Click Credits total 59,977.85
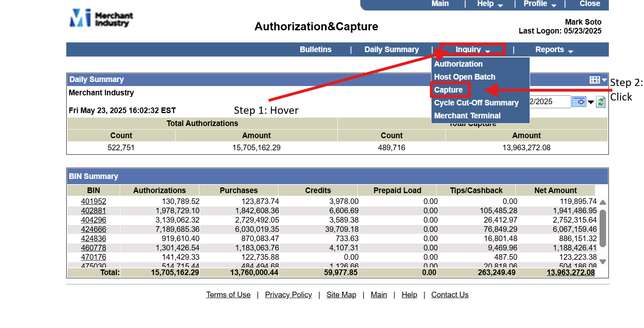 (x=341, y=272)
